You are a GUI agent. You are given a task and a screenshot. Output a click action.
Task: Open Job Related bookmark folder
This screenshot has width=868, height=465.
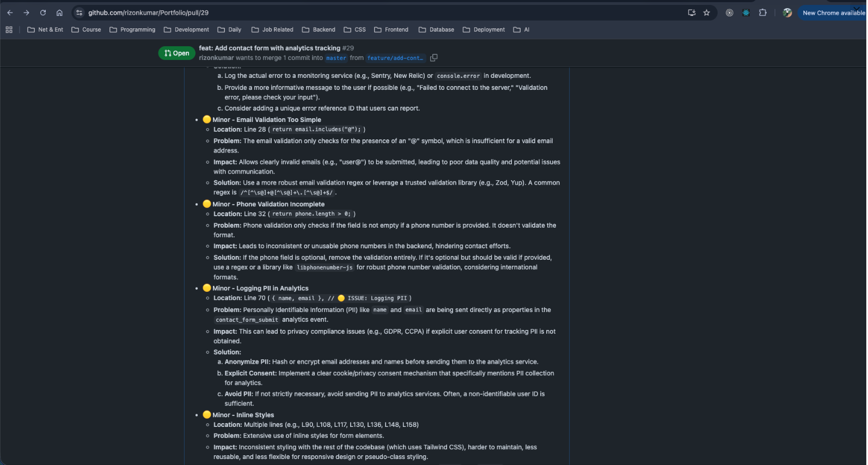[x=272, y=29]
